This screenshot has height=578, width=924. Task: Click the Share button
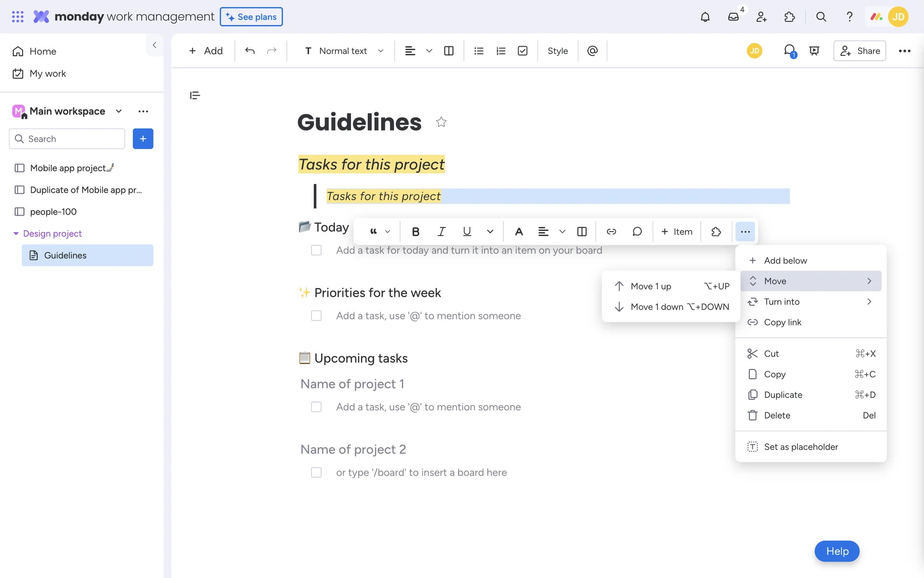(x=860, y=51)
